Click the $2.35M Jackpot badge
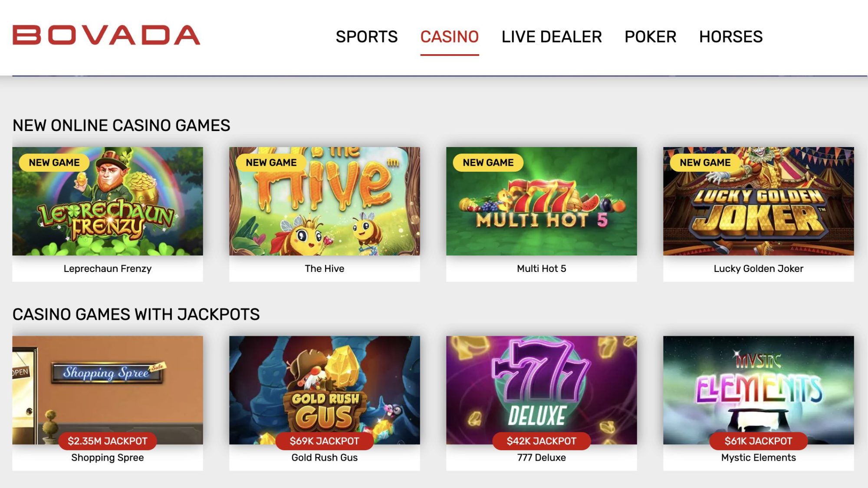This screenshot has height=488, width=868. click(x=108, y=441)
